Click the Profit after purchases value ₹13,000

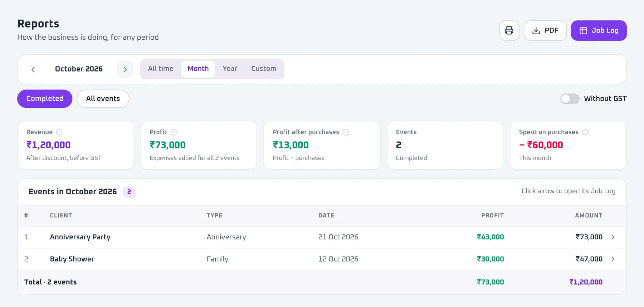291,145
